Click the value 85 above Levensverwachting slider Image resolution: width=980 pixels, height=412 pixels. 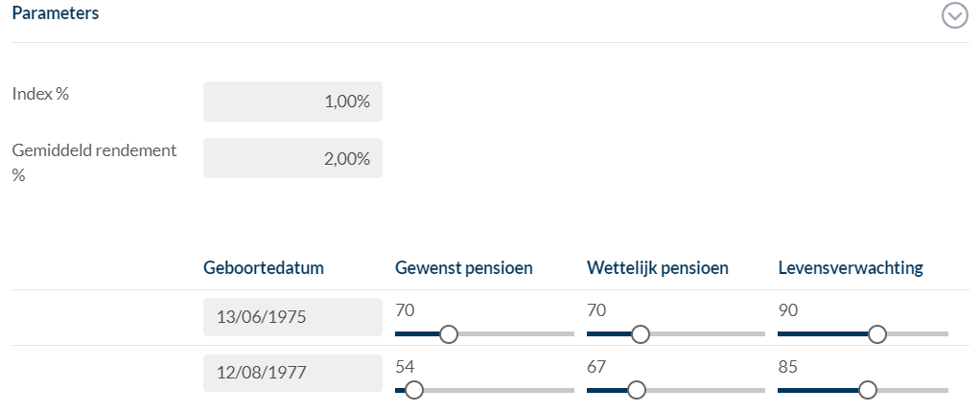tap(787, 367)
